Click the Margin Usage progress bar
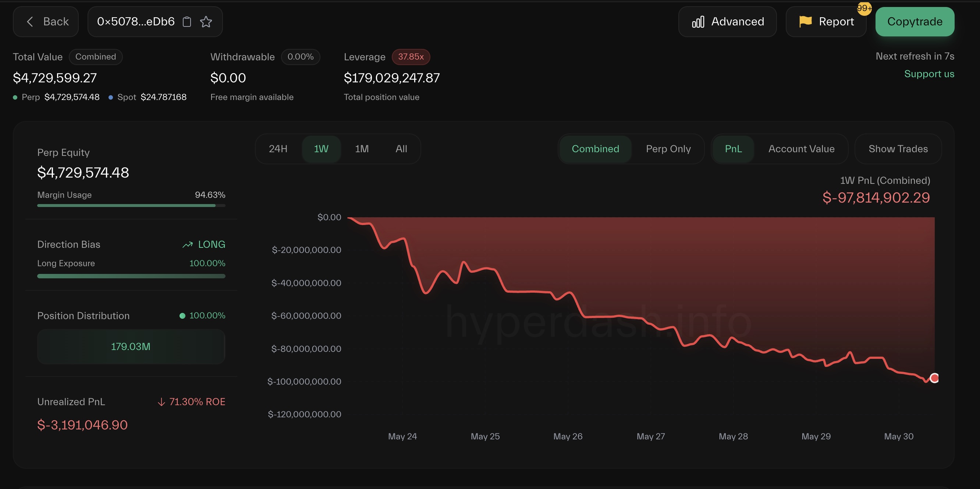 [131, 205]
